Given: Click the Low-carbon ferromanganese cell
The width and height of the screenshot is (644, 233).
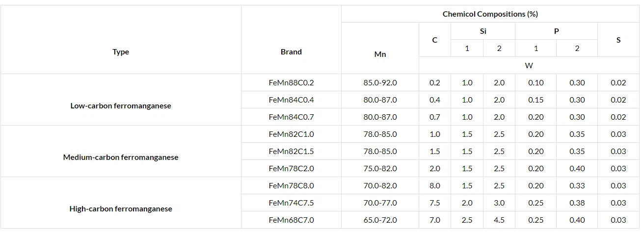Looking at the screenshot, I should pyautogui.click(x=120, y=106).
